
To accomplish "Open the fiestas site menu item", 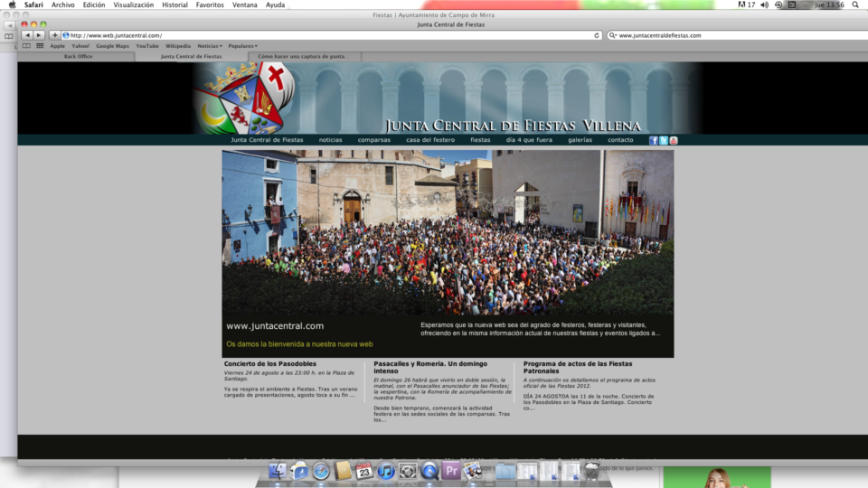I will 480,140.
